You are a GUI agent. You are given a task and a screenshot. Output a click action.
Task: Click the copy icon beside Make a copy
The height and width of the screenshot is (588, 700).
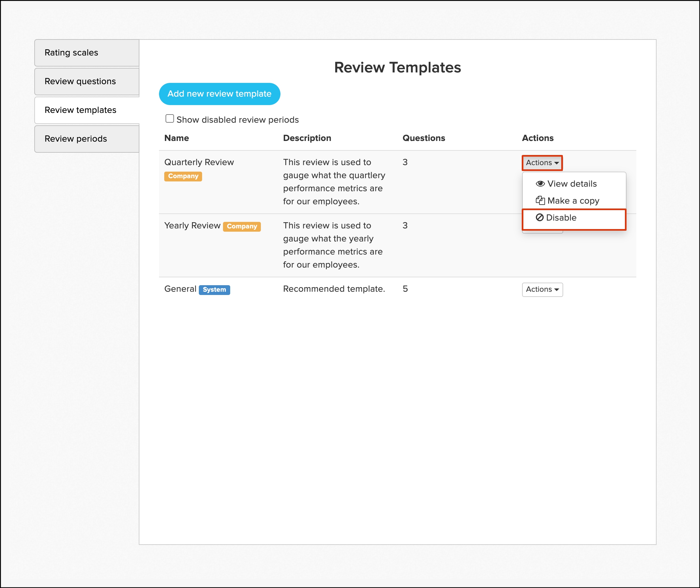tap(540, 201)
